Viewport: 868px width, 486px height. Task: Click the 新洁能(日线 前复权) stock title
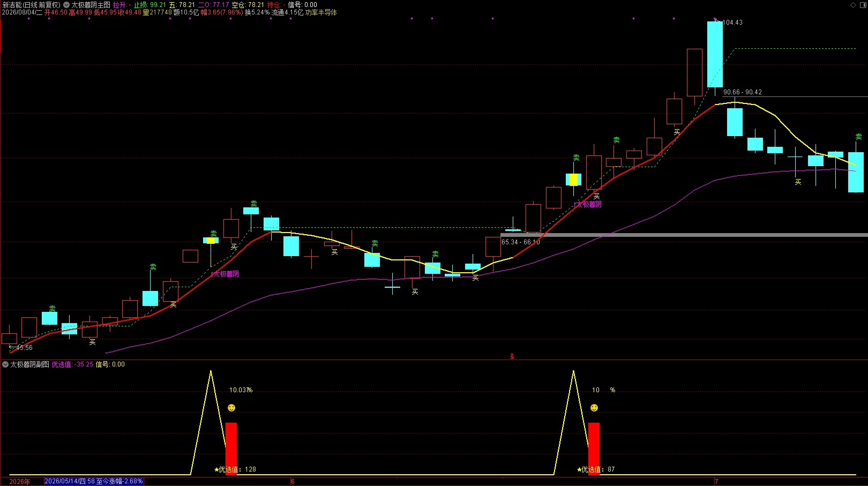click(32, 5)
